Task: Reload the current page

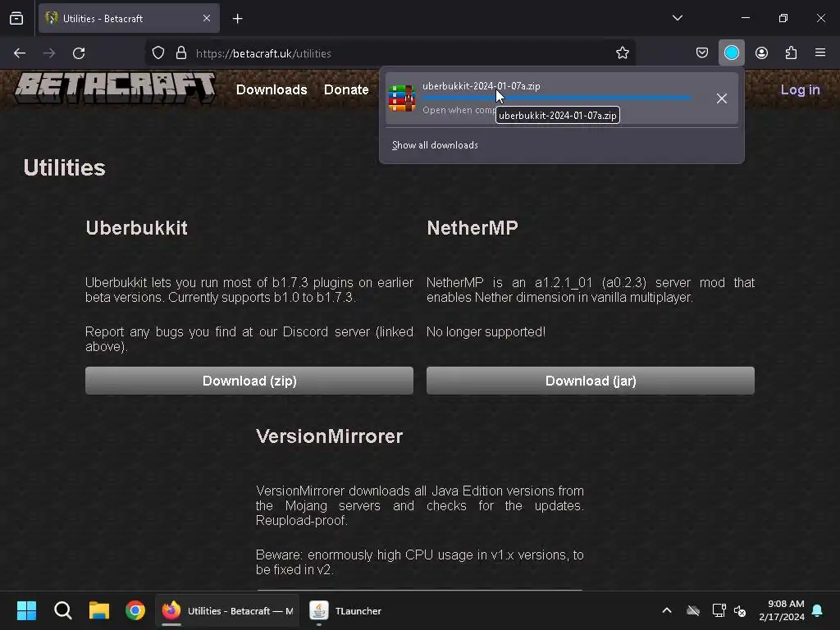Action: point(79,53)
